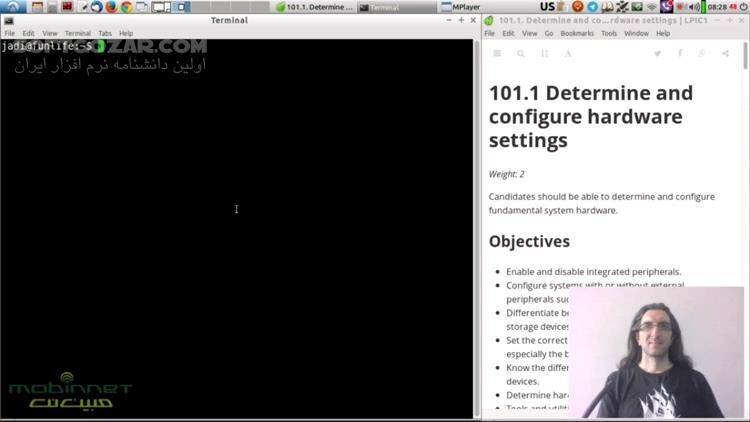The image size is (750, 422).
Task: Share the page via the Twitter icon
Action: [x=658, y=54]
